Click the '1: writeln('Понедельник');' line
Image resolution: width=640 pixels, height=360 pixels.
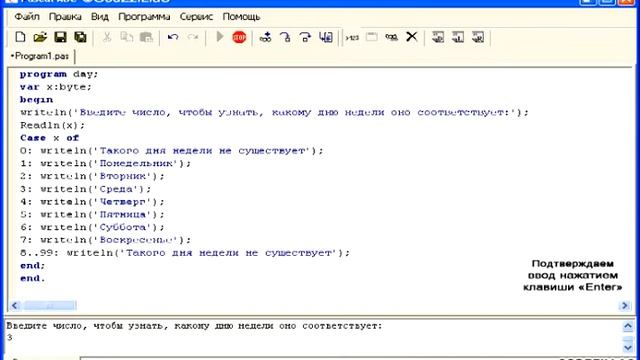[x=105, y=163]
